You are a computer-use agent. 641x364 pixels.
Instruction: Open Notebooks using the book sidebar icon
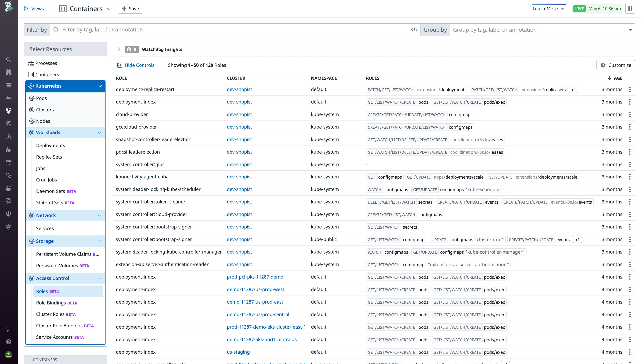[x=9, y=188]
